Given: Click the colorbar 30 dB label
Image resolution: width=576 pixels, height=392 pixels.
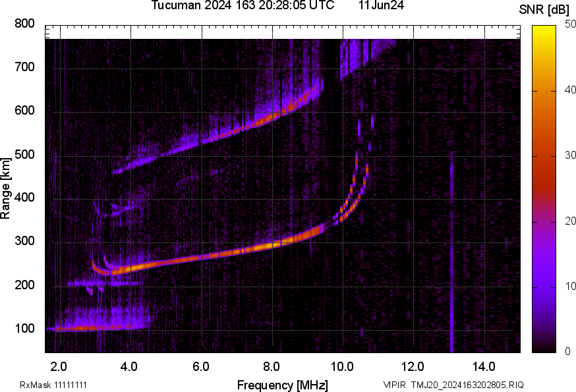Looking at the screenshot, I should (x=570, y=155).
